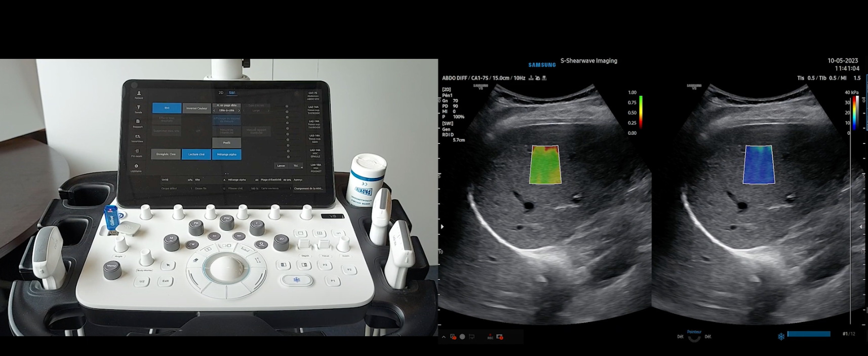Click the left arrow of Côte-à-côte
This screenshot has width=868, height=356.
(214, 111)
